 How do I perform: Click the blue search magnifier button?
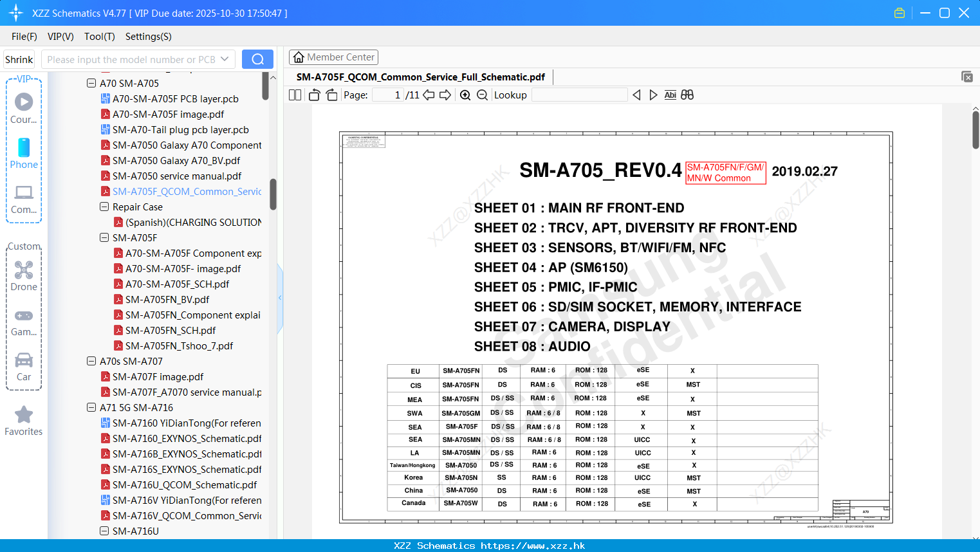pos(257,59)
